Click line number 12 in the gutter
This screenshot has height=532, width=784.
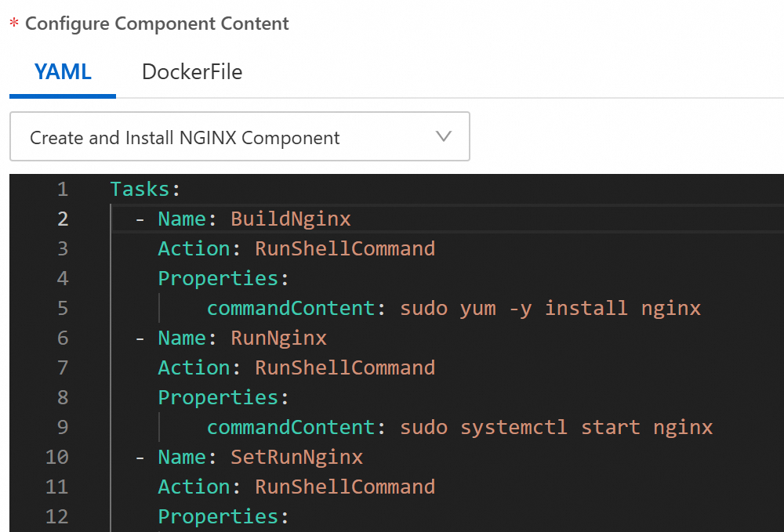pos(57,516)
